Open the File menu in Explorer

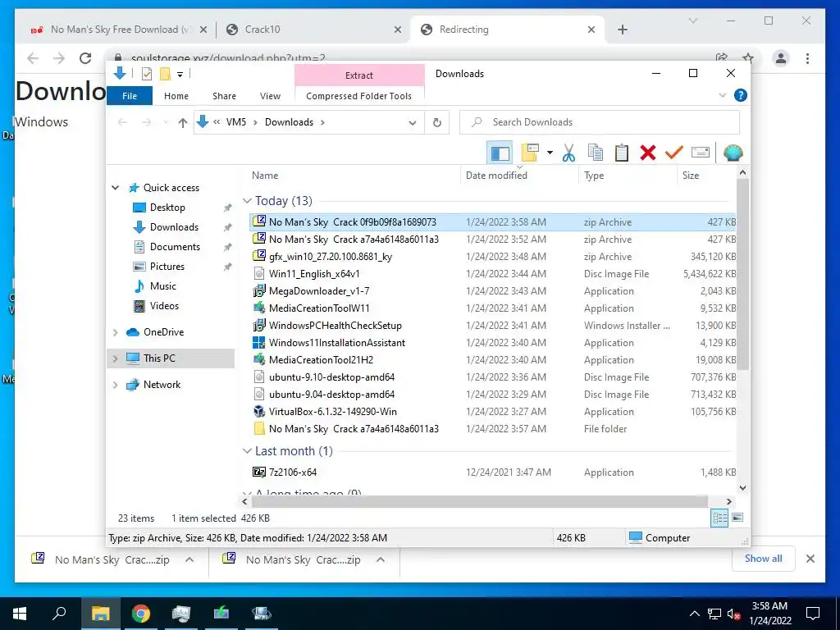[x=130, y=96]
